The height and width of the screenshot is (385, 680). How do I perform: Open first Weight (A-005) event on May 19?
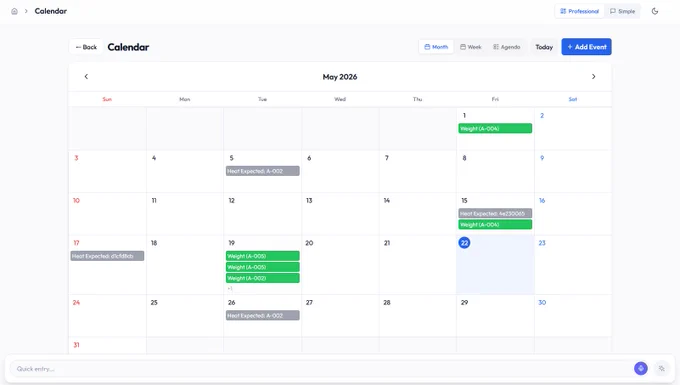point(262,256)
